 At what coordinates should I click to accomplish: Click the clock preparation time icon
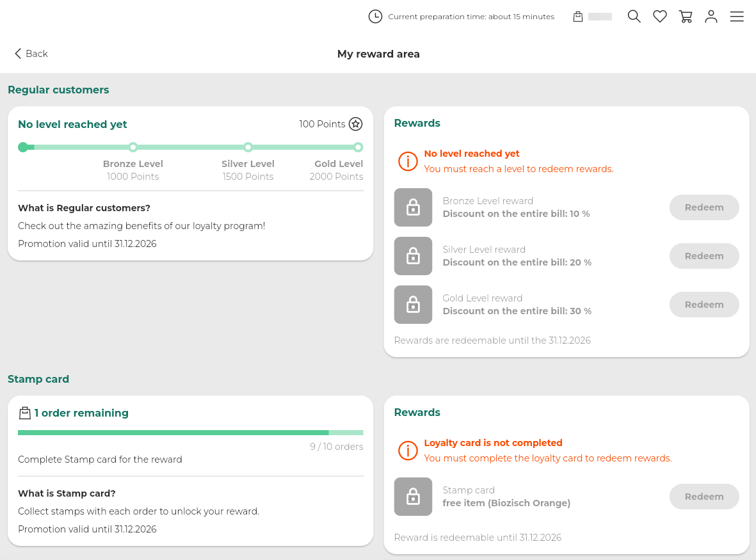pyautogui.click(x=375, y=17)
